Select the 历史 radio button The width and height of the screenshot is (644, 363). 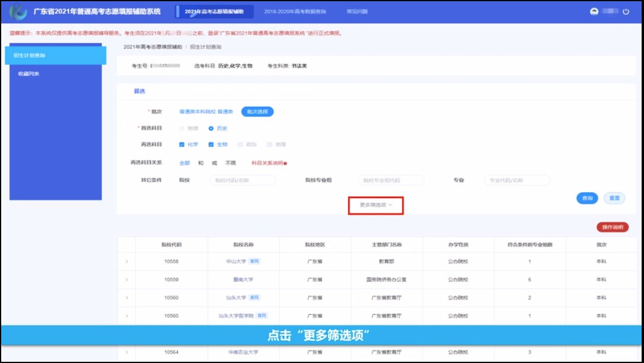211,128
